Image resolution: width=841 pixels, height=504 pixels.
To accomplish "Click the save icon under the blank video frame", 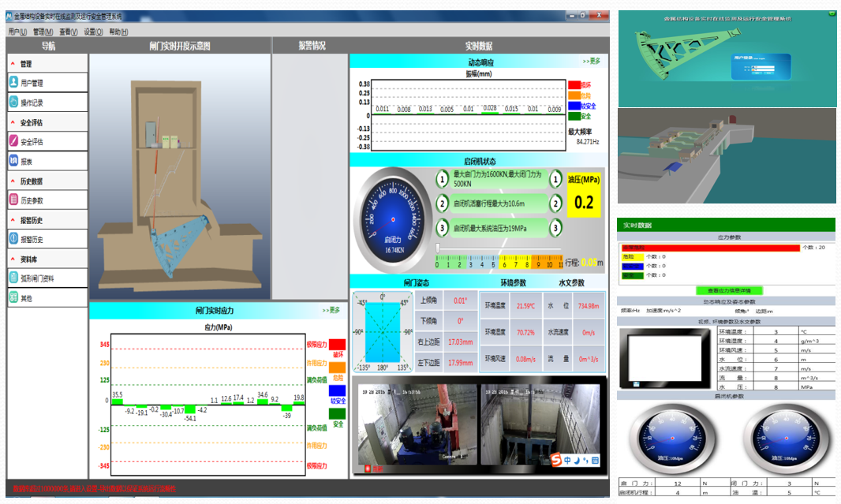I will coord(636,384).
